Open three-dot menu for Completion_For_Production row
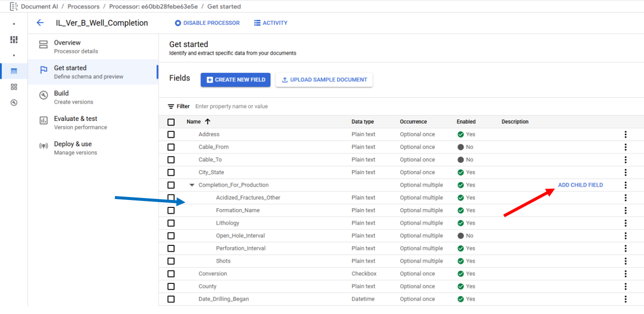Image resolution: width=644 pixels, height=314 pixels. (625, 185)
